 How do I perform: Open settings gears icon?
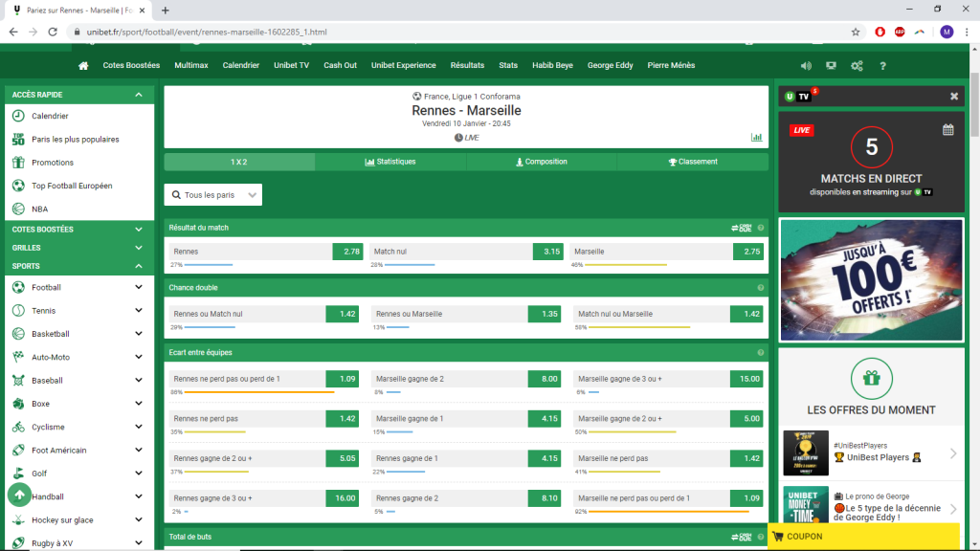[x=857, y=66]
